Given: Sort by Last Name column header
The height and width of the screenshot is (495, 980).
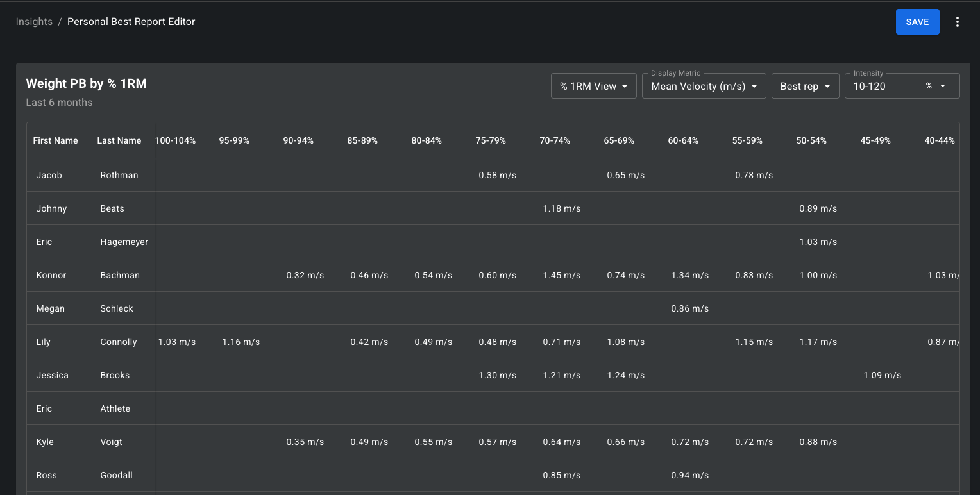Looking at the screenshot, I should (119, 140).
